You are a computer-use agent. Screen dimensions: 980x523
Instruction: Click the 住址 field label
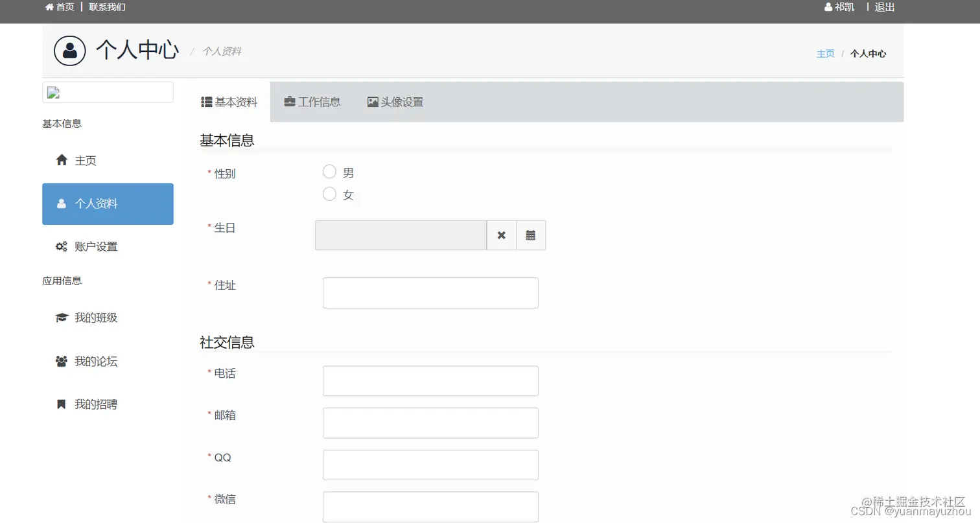pos(225,285)
